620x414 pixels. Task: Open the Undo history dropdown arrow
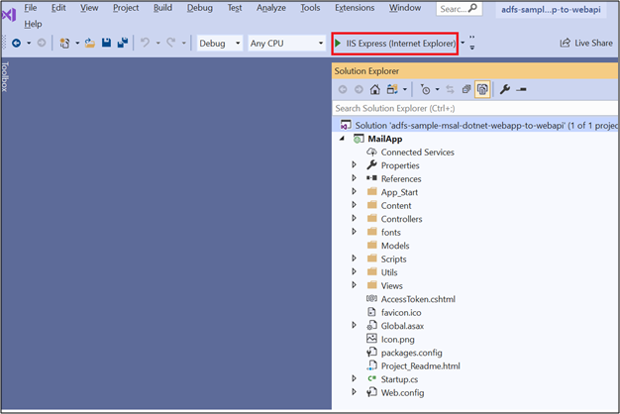pyautogui.click(x=158, y=43)
